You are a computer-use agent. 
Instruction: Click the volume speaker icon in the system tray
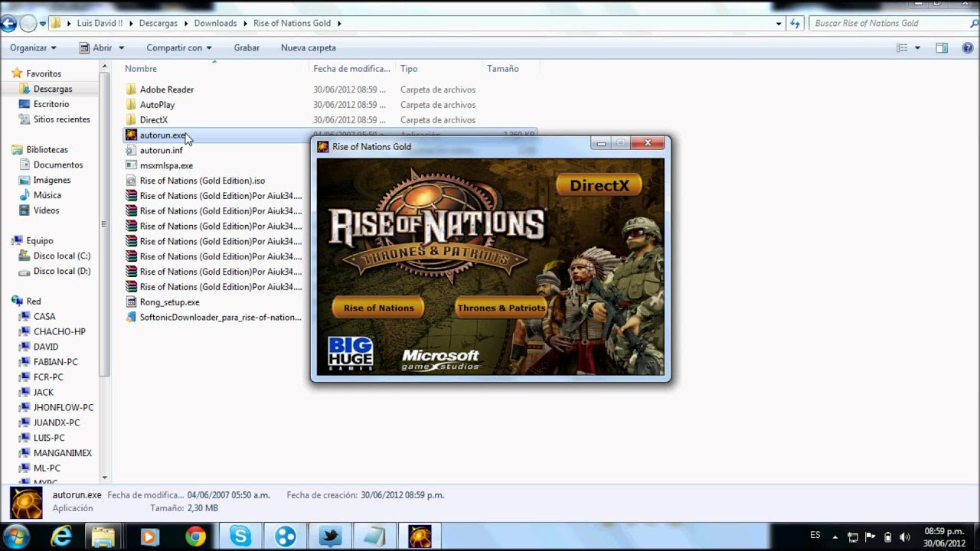point(905,536)
